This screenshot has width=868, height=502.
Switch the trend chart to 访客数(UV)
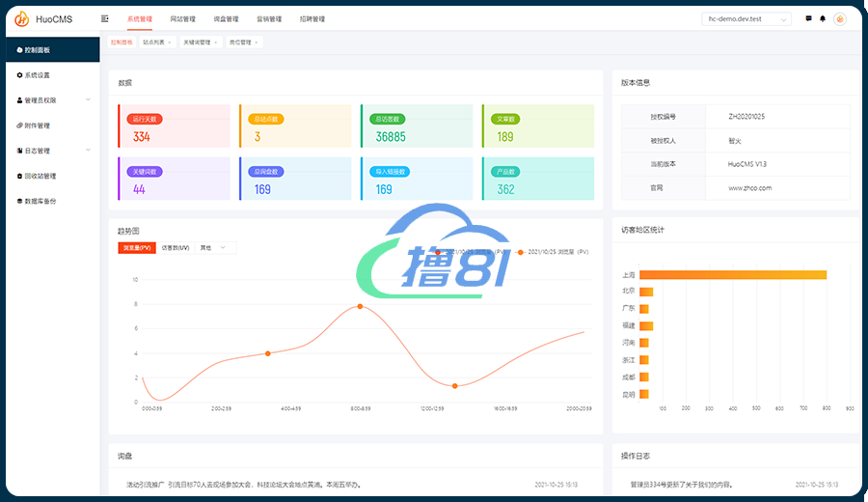(x=175, y=248)
